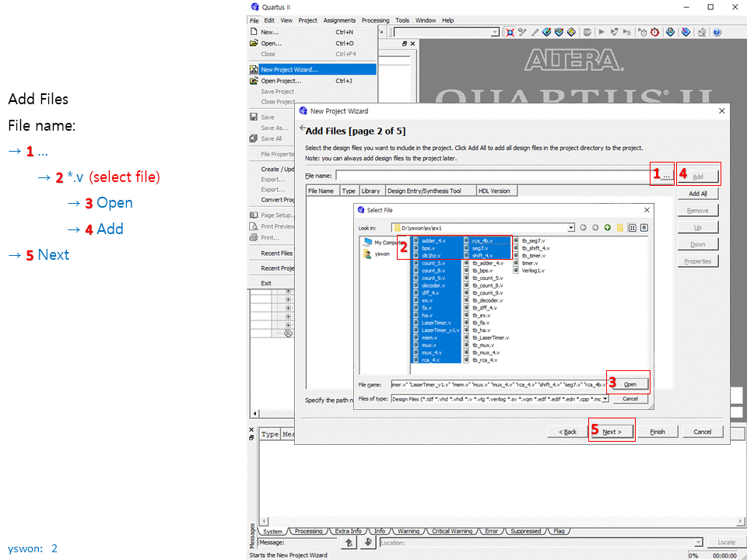Go back in Select File dialog
Viewport: 747px width, 560px height.
[x=583, y=228]
